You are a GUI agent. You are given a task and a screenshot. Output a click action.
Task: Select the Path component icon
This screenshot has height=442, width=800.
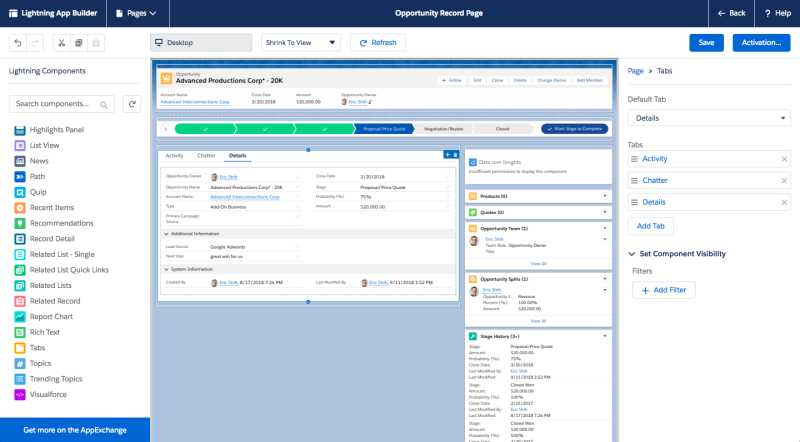[x=20, y=177]
